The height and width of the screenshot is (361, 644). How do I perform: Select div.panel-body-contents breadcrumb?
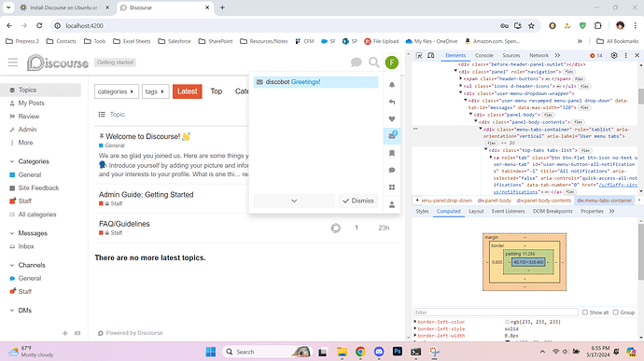click(x=544, y=201)
